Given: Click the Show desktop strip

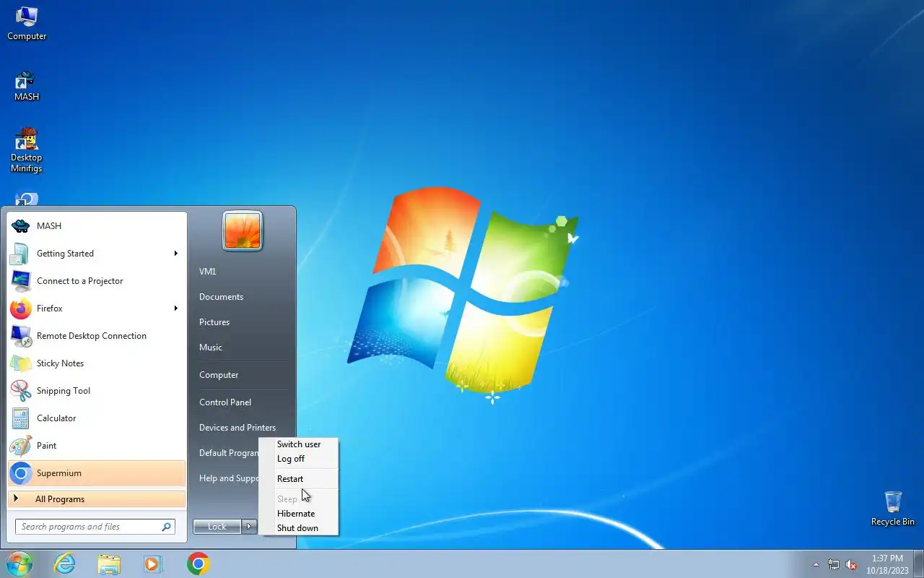Looking at the screenshot, I should [x=918, y=564].
